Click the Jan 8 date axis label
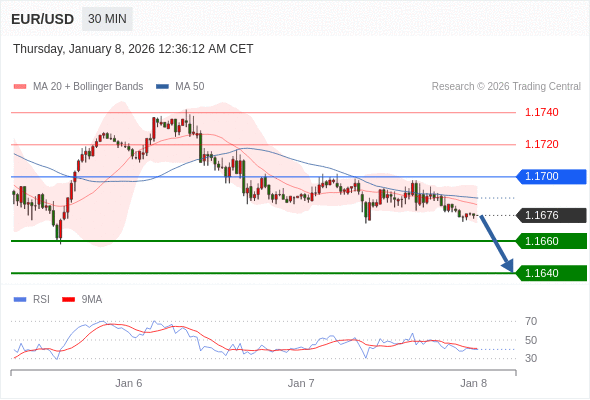Viewport: 590px width, 400px height. coord(473,383)
